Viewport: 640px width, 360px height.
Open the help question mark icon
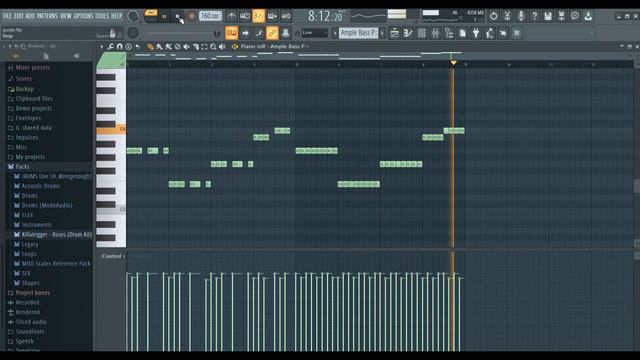pyautogui.click(x=534, y=16)
